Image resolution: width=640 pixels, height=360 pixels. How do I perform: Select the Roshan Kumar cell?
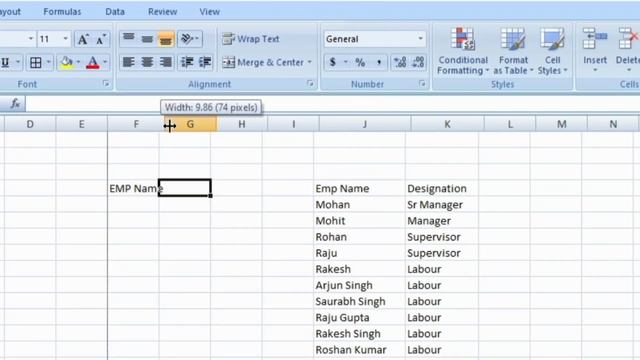[359, 350]
